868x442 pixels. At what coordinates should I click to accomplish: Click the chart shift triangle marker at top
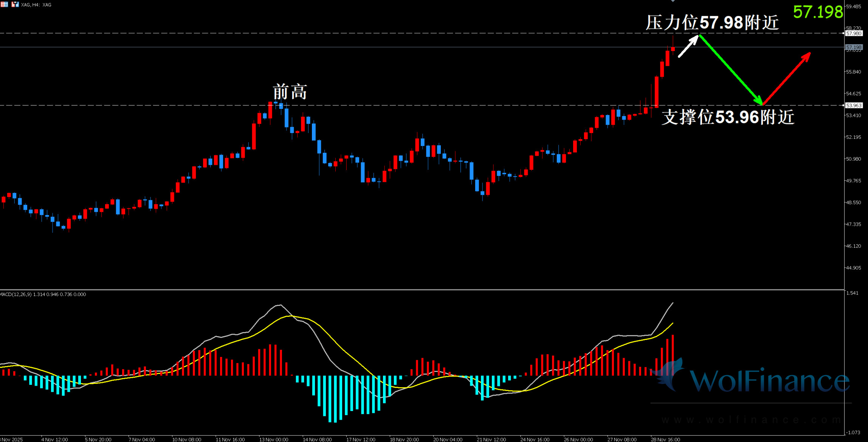tap(673, 1)
